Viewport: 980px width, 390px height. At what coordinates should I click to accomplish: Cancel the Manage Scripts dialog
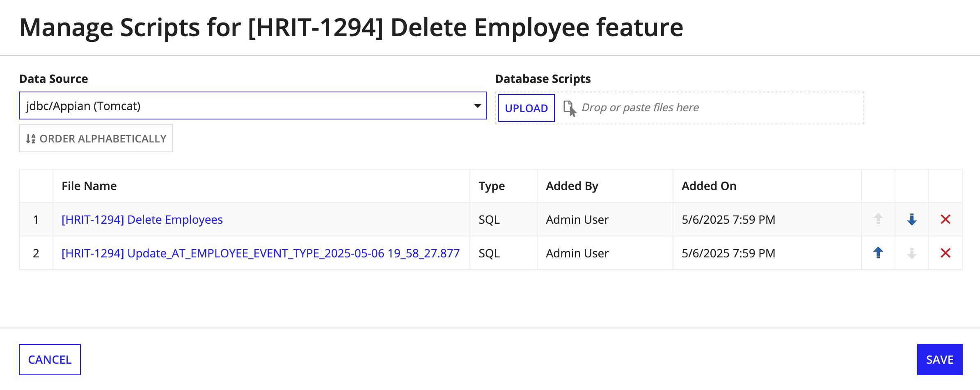click(50, 360)
